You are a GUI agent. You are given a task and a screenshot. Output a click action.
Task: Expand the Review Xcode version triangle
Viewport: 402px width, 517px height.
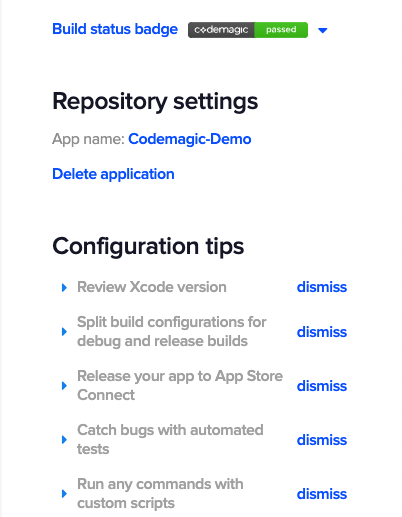pos(64,287)
